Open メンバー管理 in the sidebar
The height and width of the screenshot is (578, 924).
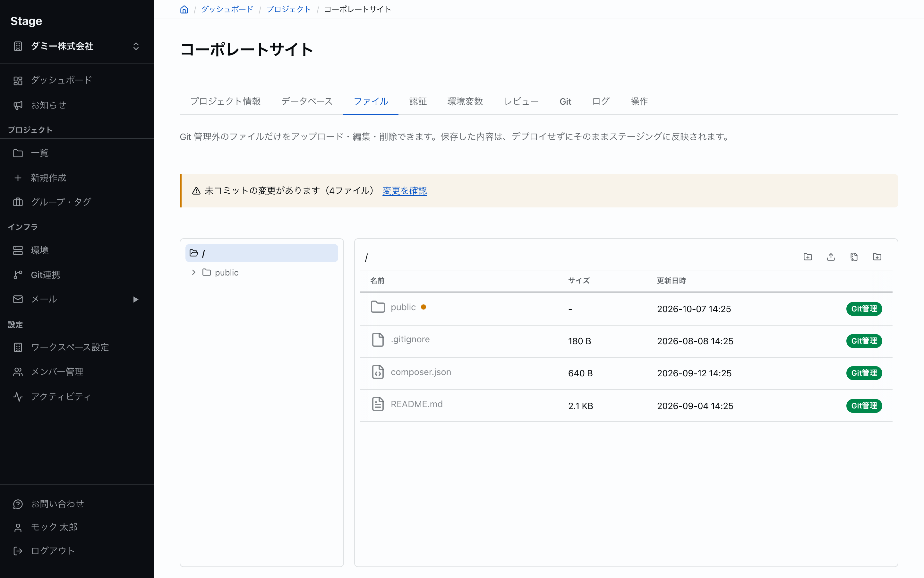[x=77, y=372]
